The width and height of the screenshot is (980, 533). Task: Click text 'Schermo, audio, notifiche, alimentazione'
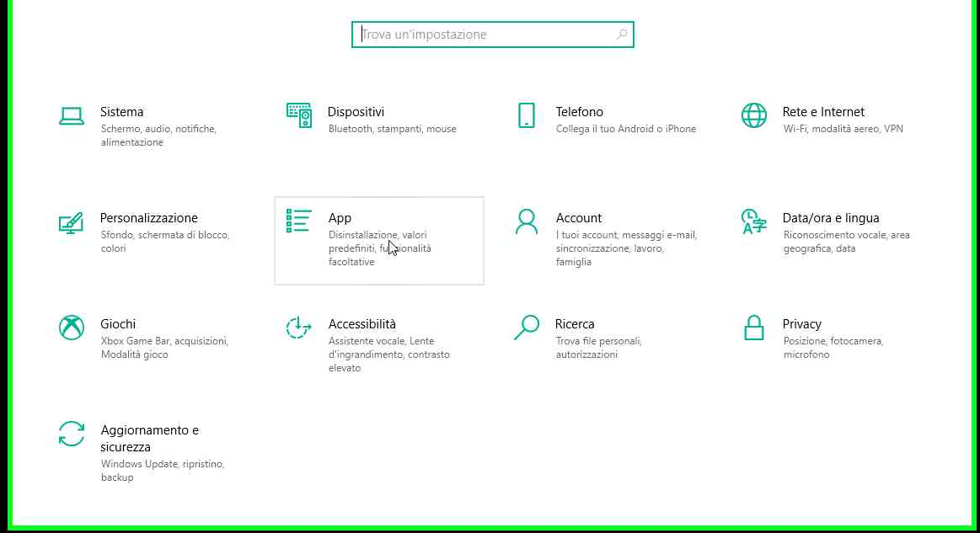click(158, 136)
